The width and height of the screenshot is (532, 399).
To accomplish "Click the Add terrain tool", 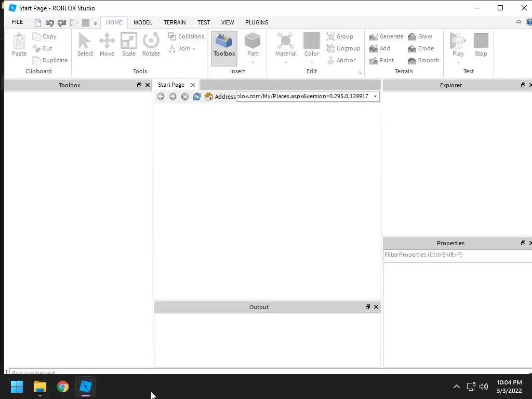I will point(380,48).
